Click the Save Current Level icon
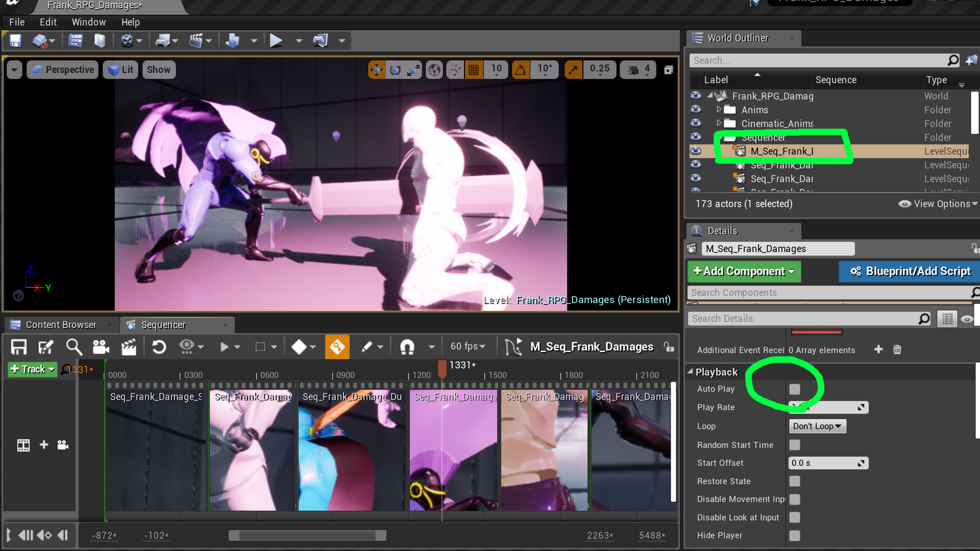Screen dimensions: 980x551 (15, 41)
